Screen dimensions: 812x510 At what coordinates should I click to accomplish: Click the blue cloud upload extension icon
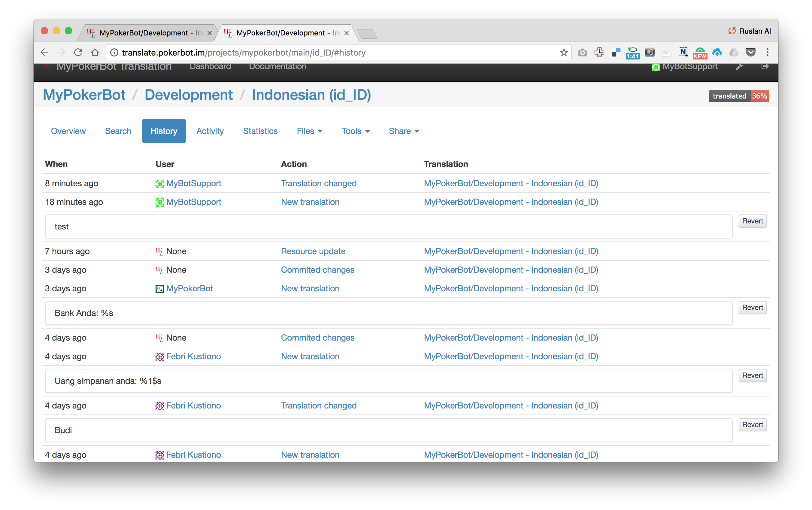pyautogui.click(x=717, y=53)
